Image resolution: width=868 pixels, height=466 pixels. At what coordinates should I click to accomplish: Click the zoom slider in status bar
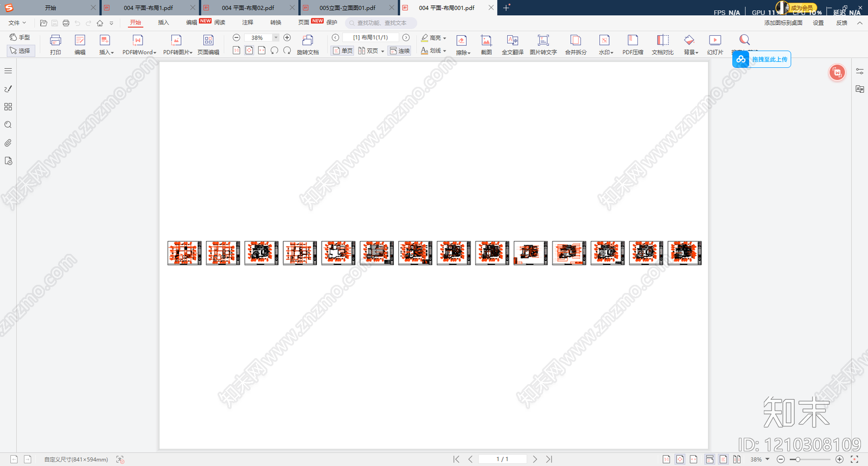click(809, 459)
